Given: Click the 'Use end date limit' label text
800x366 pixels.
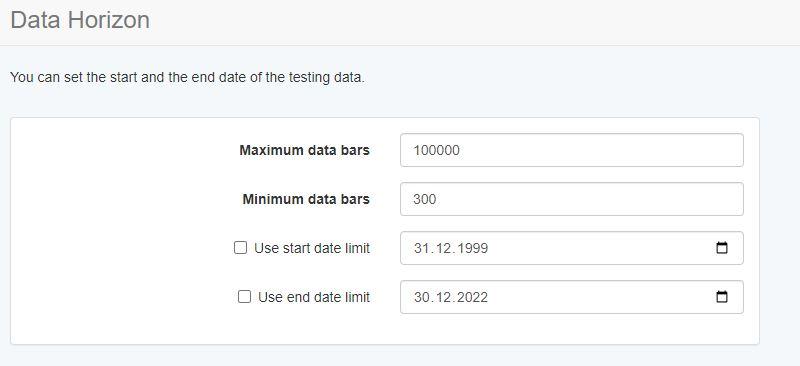Looking at the screenshot, I should 314,297.
